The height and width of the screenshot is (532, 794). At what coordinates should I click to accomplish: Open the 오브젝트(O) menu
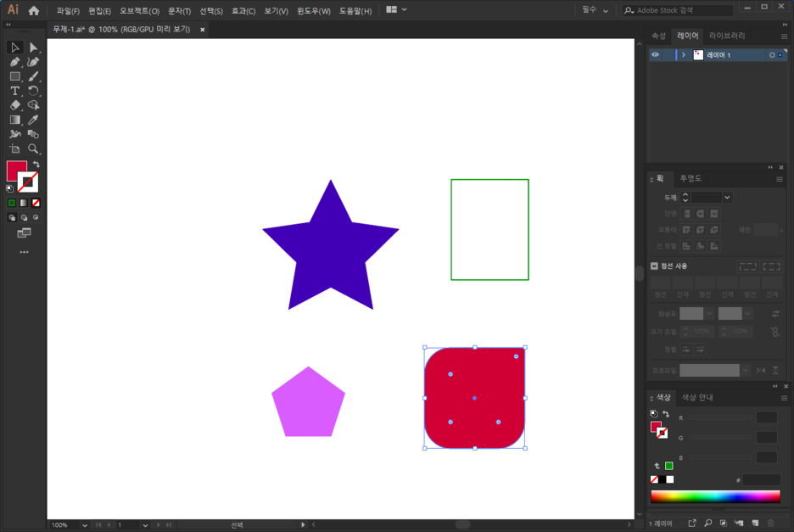click(x=139, y=11)
